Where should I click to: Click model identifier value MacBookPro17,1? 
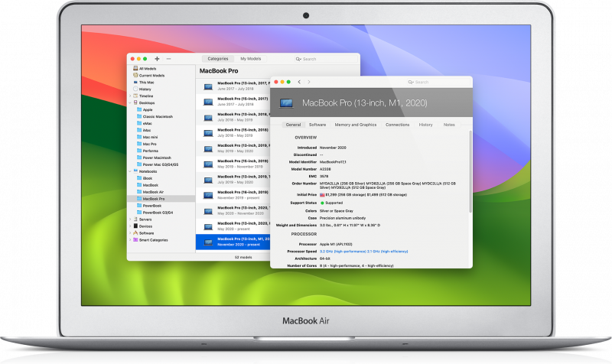pyautogui.click(x=333, y=162)
